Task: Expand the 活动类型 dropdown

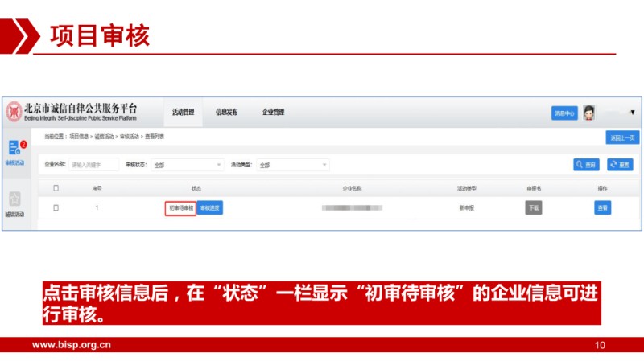Action: coord(292,165)
